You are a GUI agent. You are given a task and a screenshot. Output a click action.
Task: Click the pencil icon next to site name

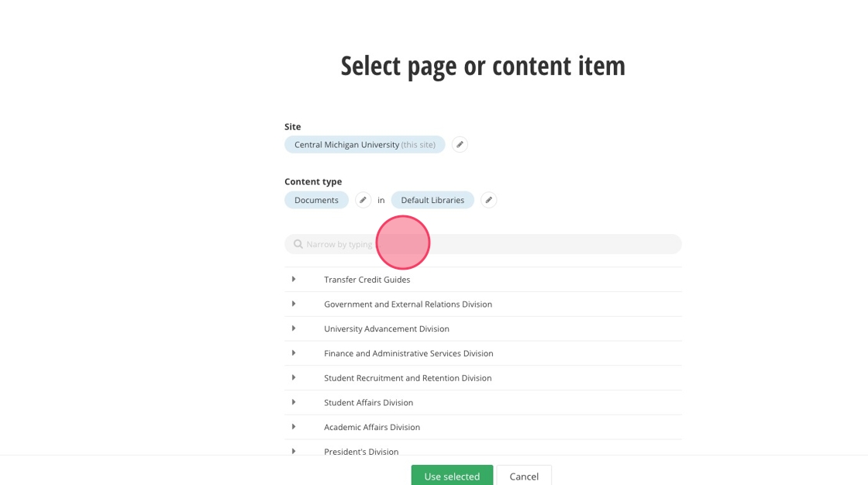tap(460, 145)
